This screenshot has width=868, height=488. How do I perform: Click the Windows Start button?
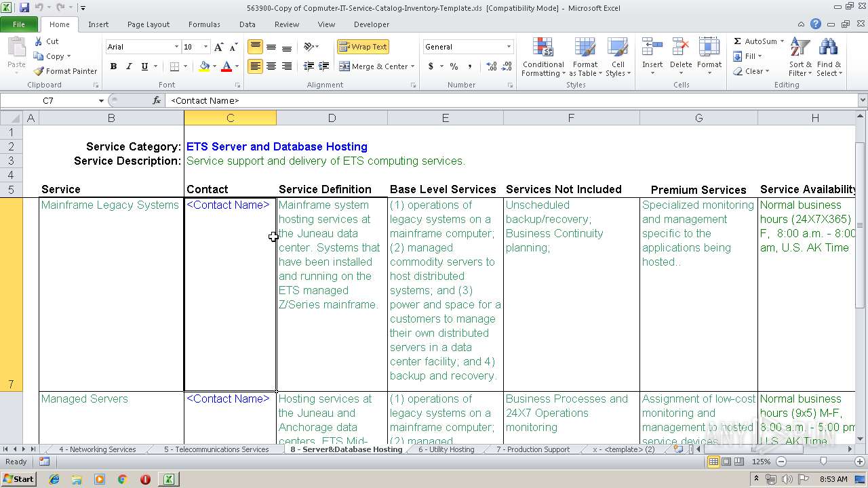tap(18, 479)
